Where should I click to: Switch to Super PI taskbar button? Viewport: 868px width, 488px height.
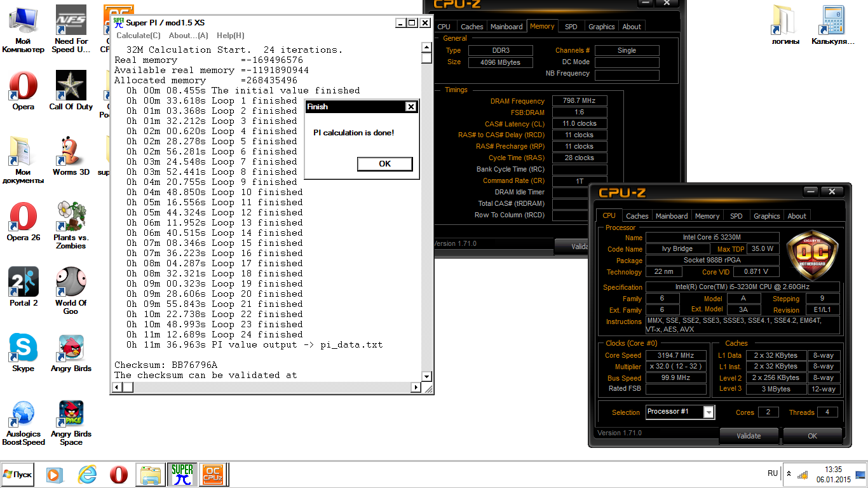pyautogui.click(x=183, y=475)
